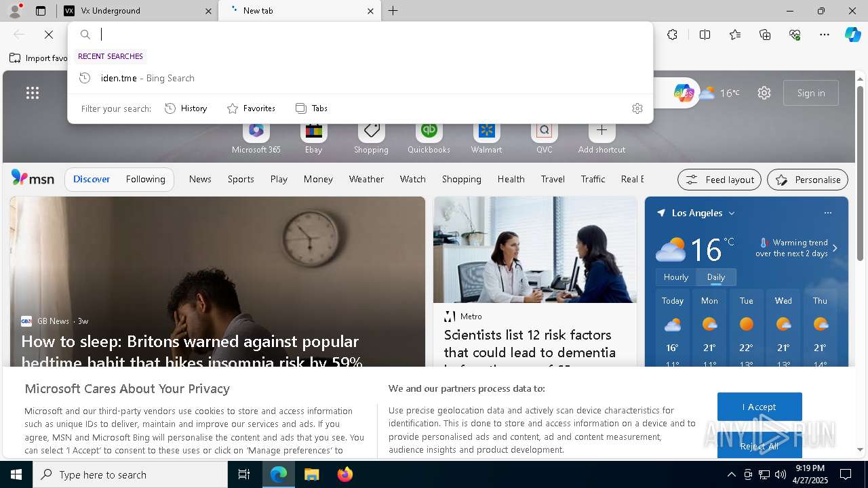This screenshot has width=868, height=488.
Task: Accept cookies with I Accept button
Action: 759,407
